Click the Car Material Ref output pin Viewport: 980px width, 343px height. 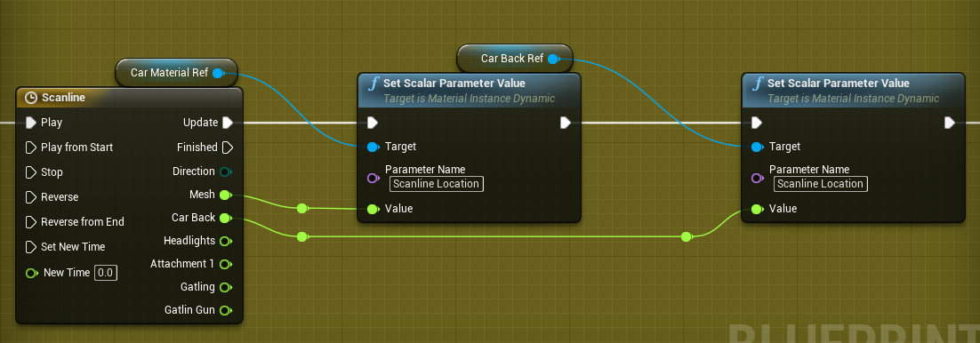click(218, 73)
